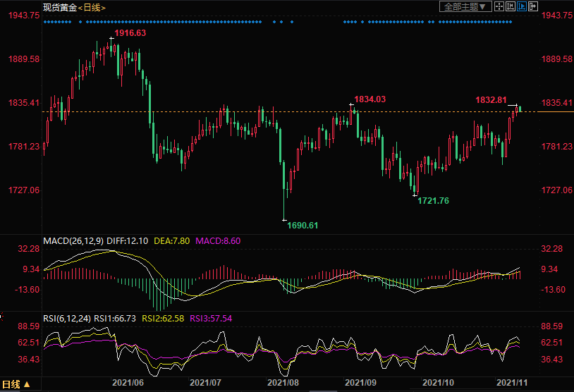Click the MACD(26,12,9) indicator label
574x392 pixels.
(x=74, y=241)
